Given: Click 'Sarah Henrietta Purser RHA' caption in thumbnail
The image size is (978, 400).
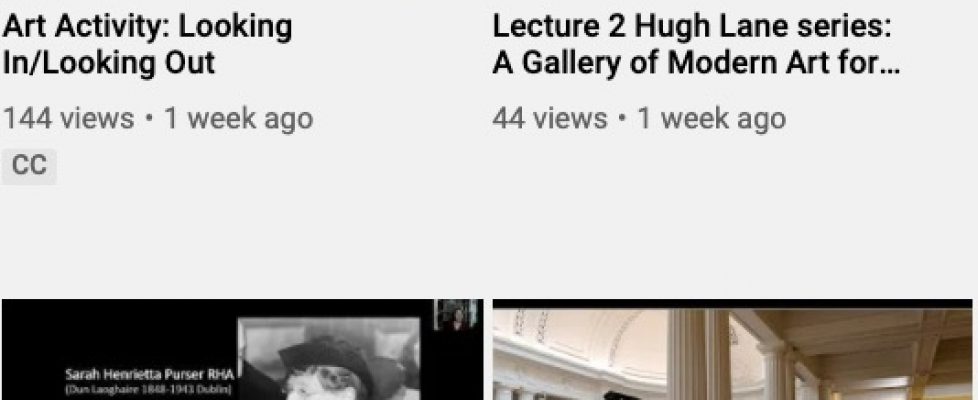Looking at the screenshot, I should coord(149,375).
